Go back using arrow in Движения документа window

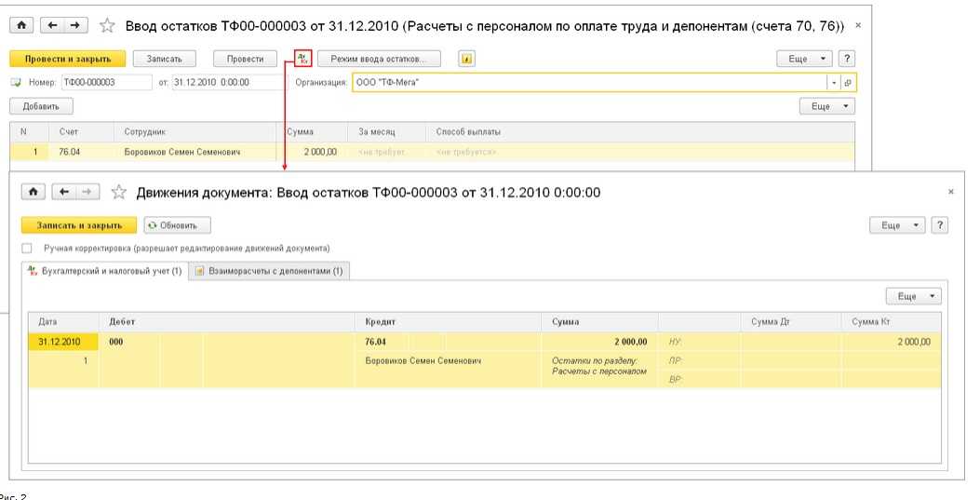click(64, 192)
